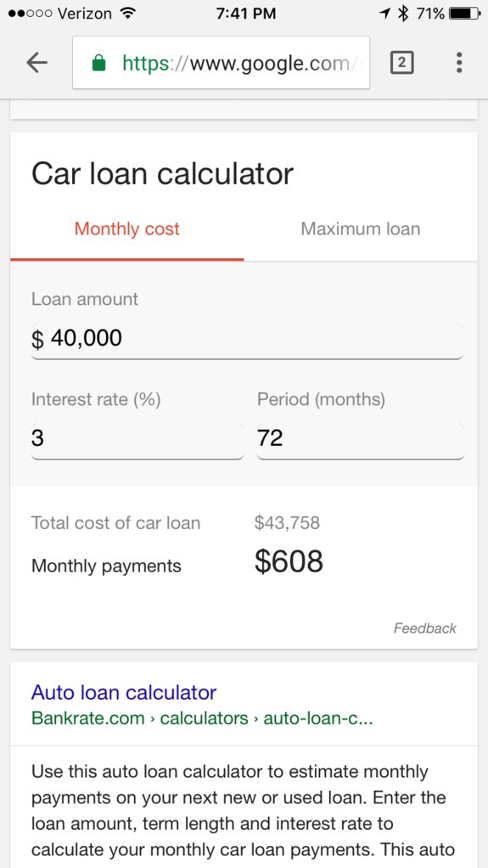Tap the Bluetooth status icon
Image resolution: width=488 pixels, height=868 pixels.
click(x=404, y=14)
